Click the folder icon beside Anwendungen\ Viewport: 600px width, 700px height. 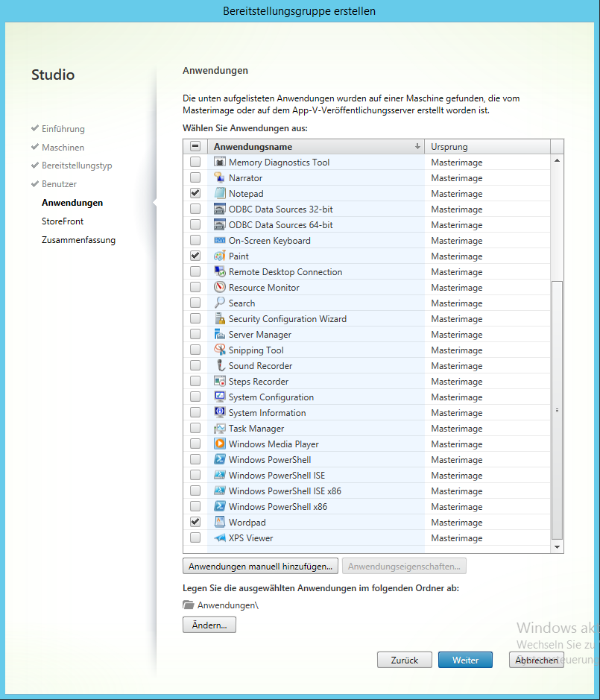tap(189, 605)
